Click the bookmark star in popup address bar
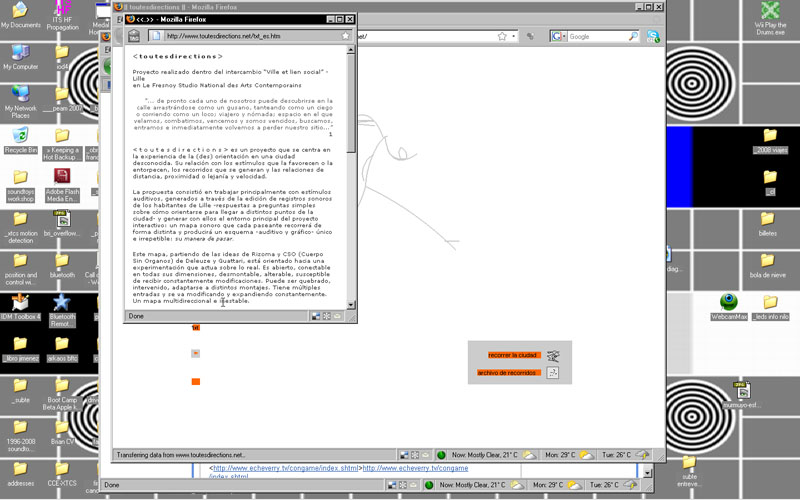Image resolution: width=800 pixels, height=500 pixels. (x=345, y=36)
